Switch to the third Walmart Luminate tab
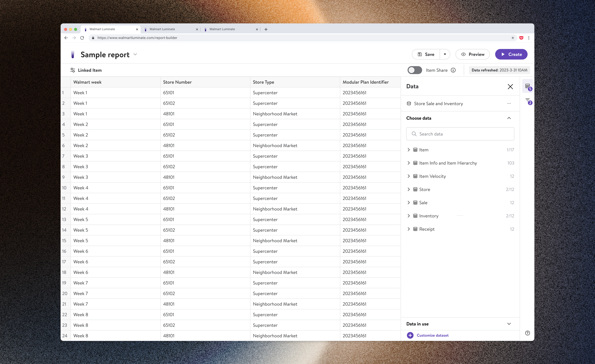This screenshot has width=595, height=364. point(230,29)
